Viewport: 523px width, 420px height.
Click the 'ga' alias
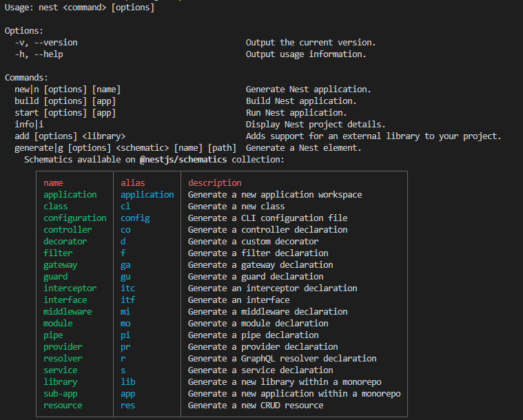(x=125, y=265)
